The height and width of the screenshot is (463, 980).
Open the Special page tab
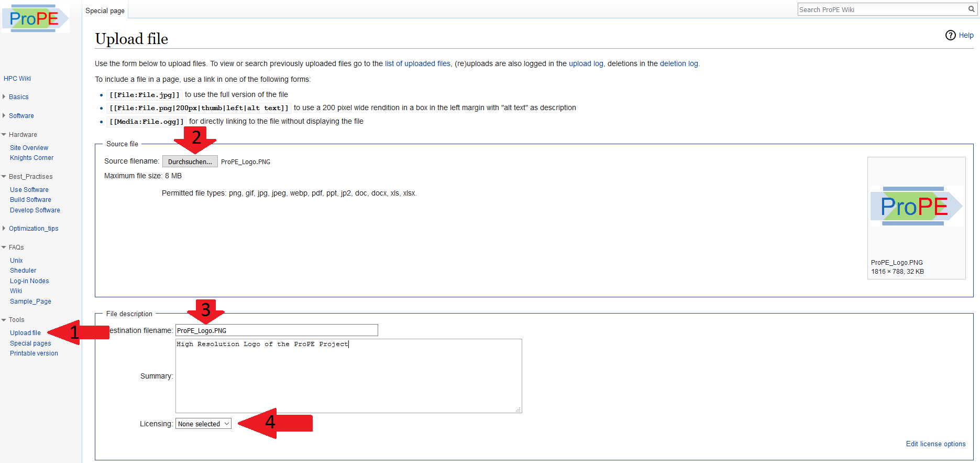point(105,10)
